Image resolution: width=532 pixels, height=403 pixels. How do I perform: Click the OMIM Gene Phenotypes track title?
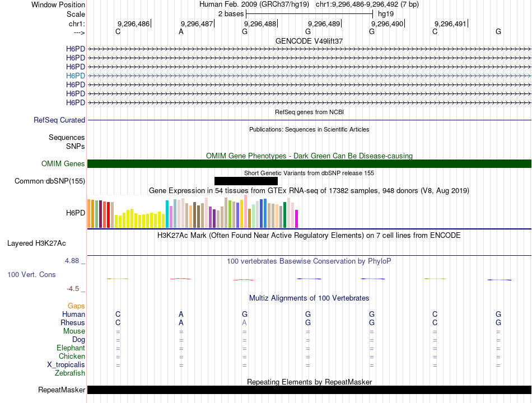(x=309, y=156)
